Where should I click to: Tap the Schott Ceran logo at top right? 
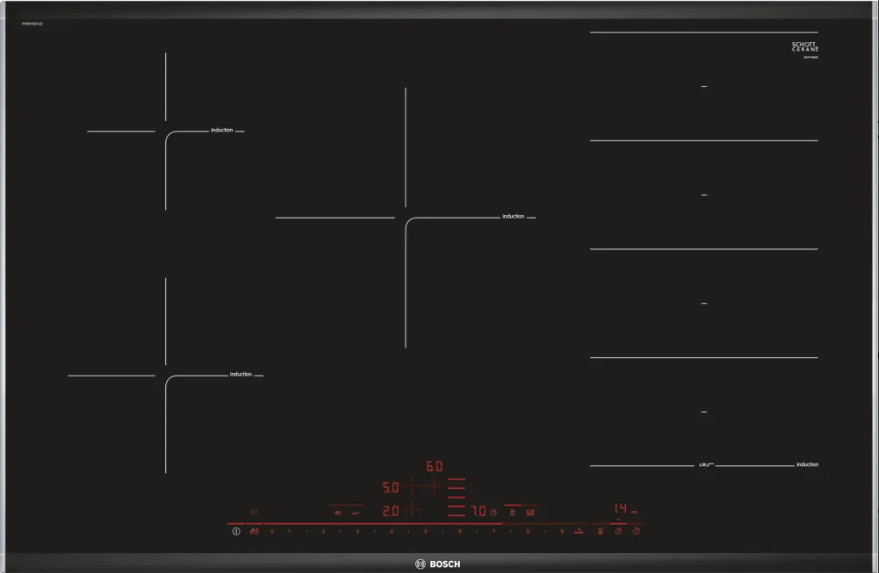805,48
